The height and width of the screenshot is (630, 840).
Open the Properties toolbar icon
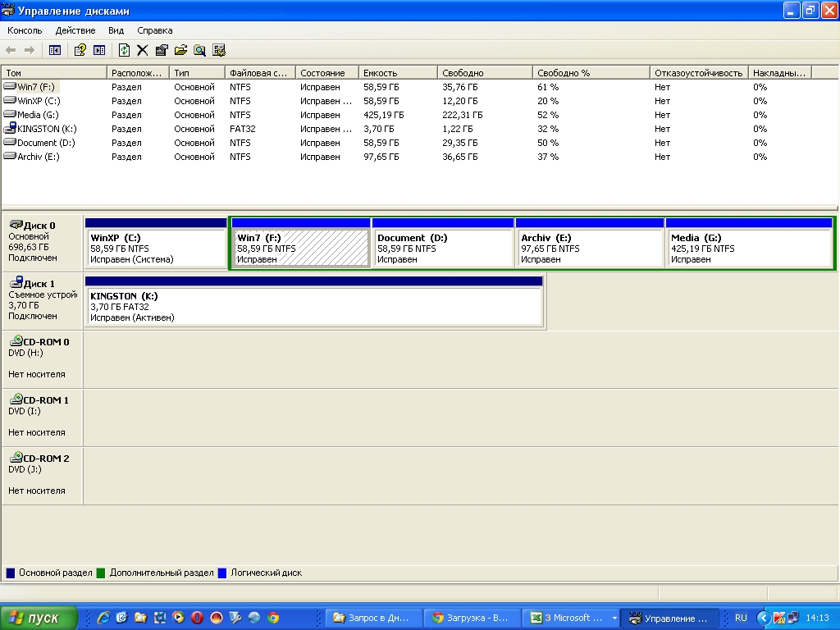pos(162,50)
